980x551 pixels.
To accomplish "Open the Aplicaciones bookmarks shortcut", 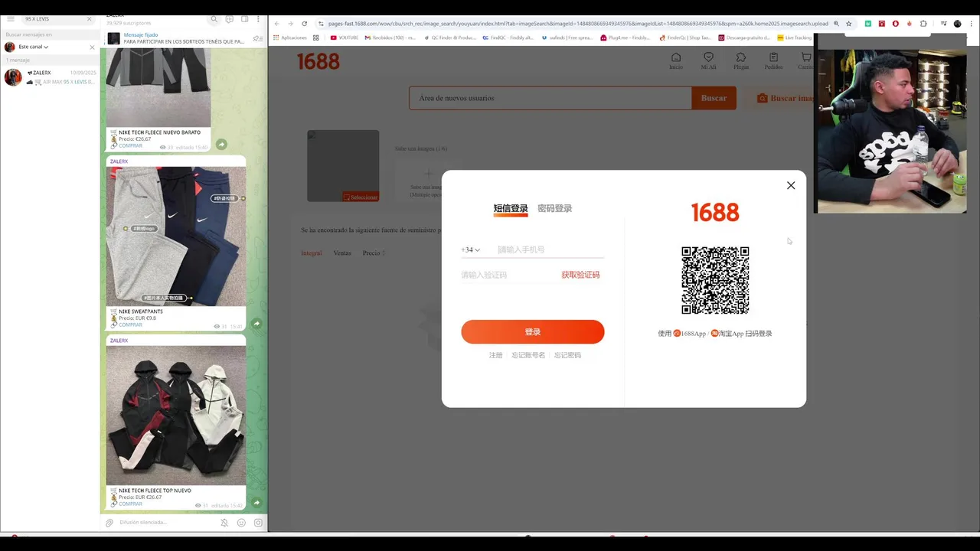I will (x=290, y=37).
